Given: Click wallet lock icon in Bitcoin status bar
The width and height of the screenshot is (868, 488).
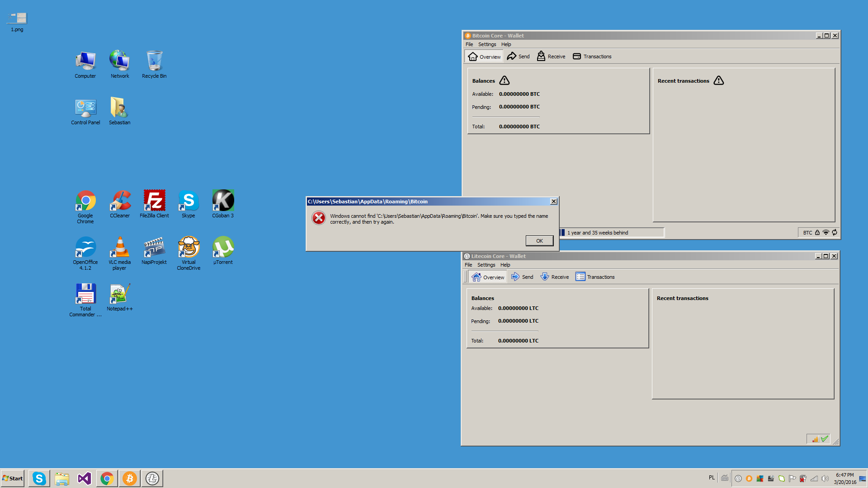Looking at the screenshot, I should tap(817, 233).
